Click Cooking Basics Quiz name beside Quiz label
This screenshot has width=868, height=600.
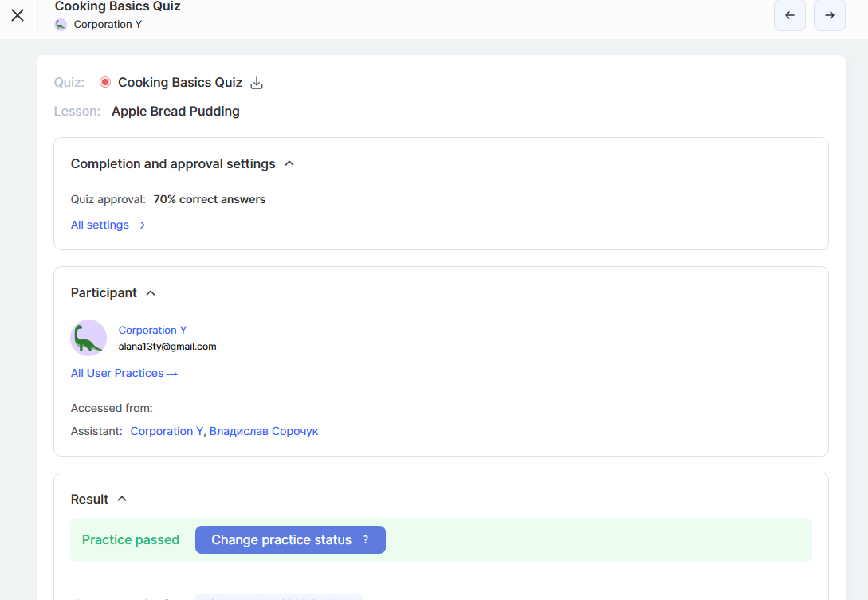tap(180, 83)
